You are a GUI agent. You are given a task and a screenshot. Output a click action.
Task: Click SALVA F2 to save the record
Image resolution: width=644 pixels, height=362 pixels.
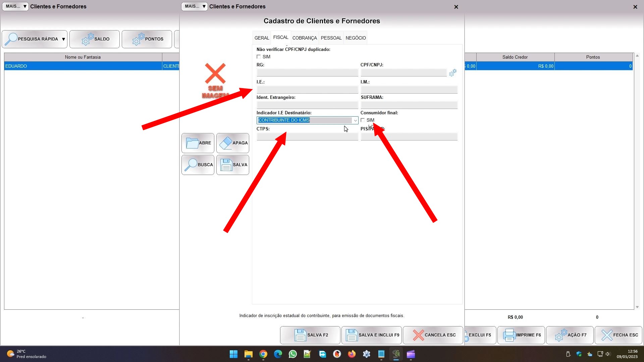tap(310, 335)
